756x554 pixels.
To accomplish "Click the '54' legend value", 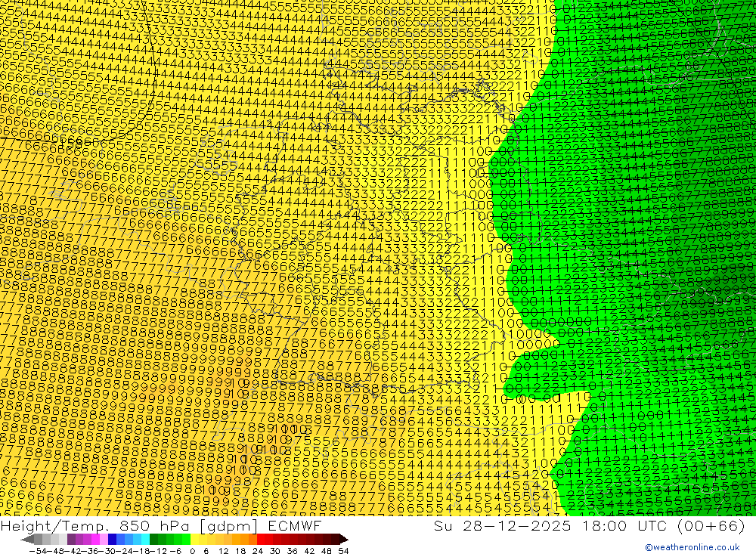I will pyautogui.click(x=343, y=551).
